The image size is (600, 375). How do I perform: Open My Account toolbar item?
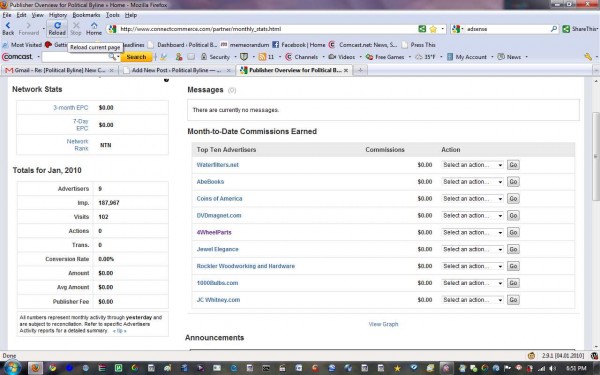pyautogui.click(x=467, y=57)
